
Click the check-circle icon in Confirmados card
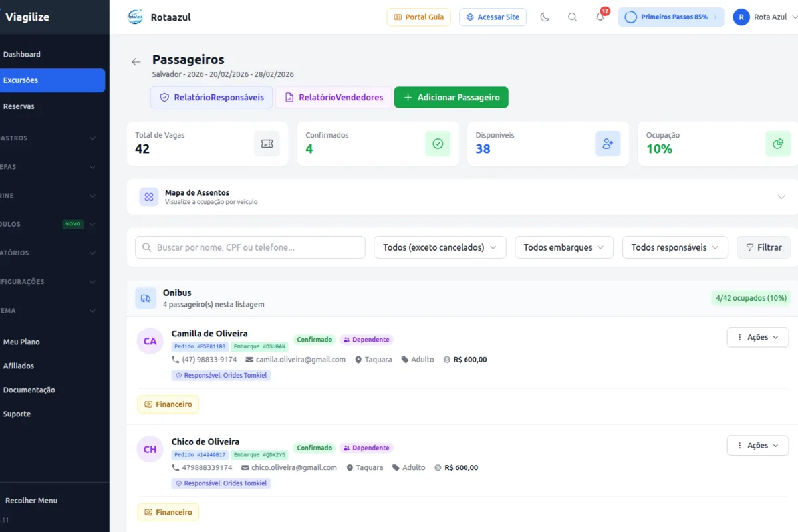pos(438,144)
